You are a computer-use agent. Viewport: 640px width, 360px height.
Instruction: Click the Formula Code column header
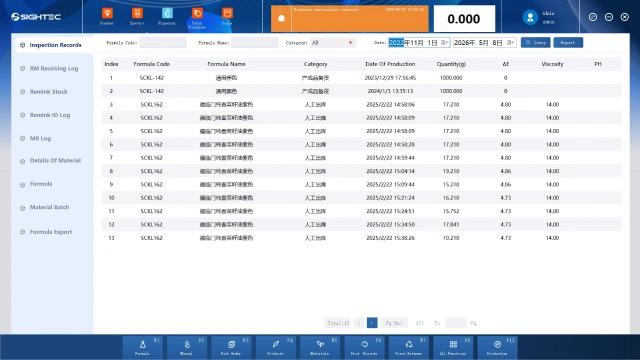click(151, 64)
